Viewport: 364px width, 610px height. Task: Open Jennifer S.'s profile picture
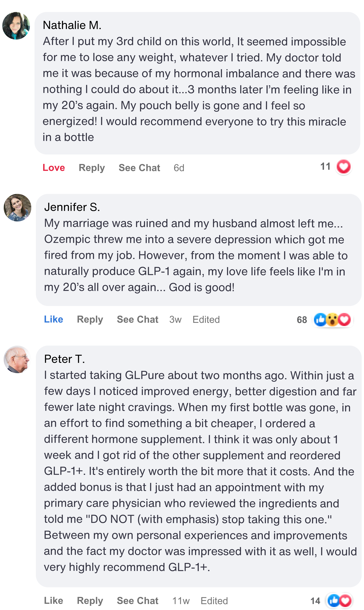point(17,208)
